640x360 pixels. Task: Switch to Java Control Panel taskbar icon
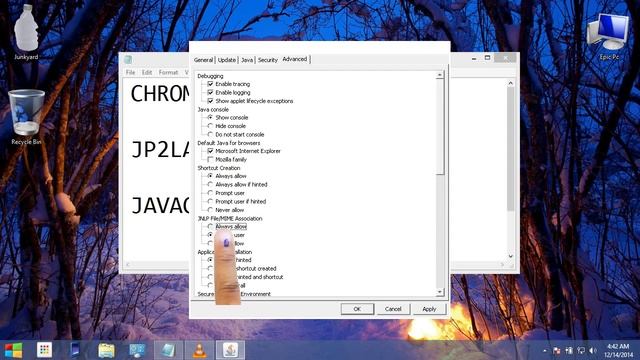230,350
